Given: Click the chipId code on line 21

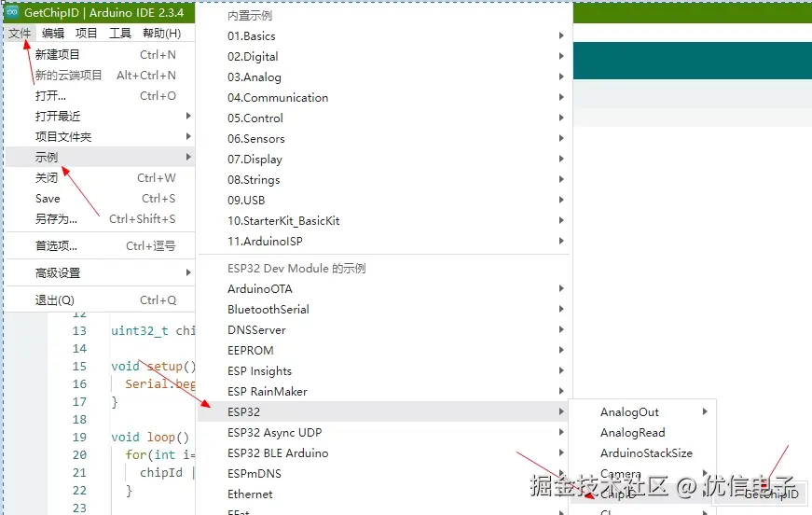Looking at the screenshot, I should pyautogui.click(x=161, y=472).
